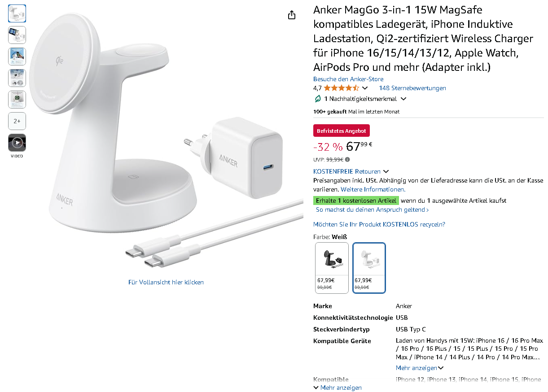Click the star rating icons
This screenshot has width=548, height=392.
341,88
